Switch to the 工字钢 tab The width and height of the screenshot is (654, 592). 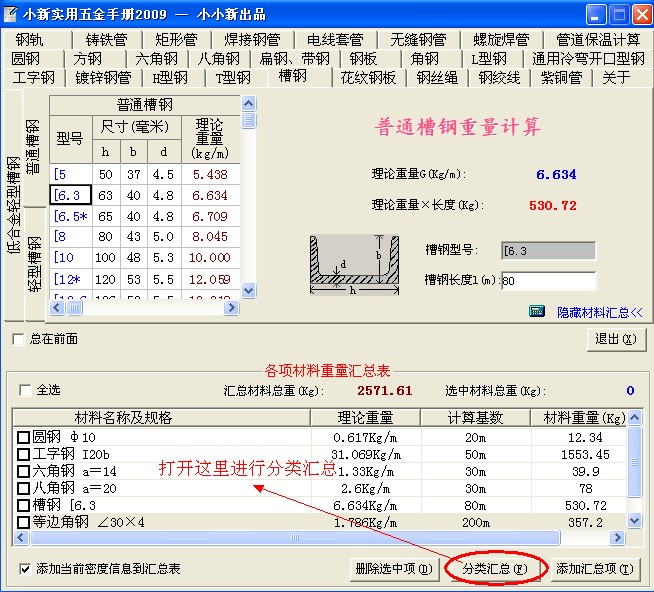click(x=33, y=78)
